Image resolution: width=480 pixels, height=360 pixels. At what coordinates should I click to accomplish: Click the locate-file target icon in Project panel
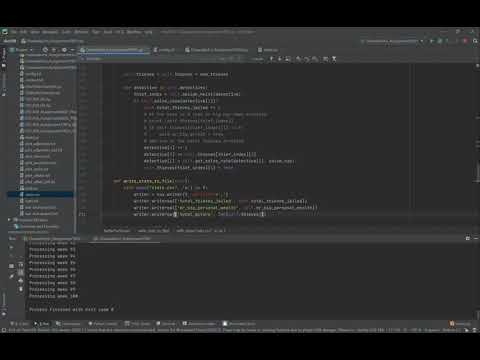tap(45, 50)
